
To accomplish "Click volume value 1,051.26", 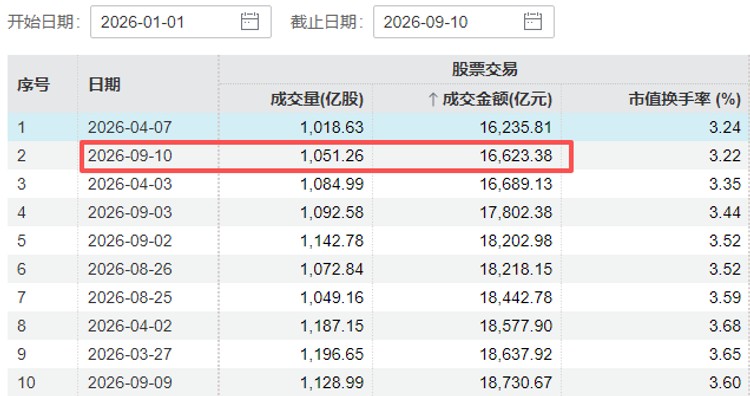I will tap(332, 155).
